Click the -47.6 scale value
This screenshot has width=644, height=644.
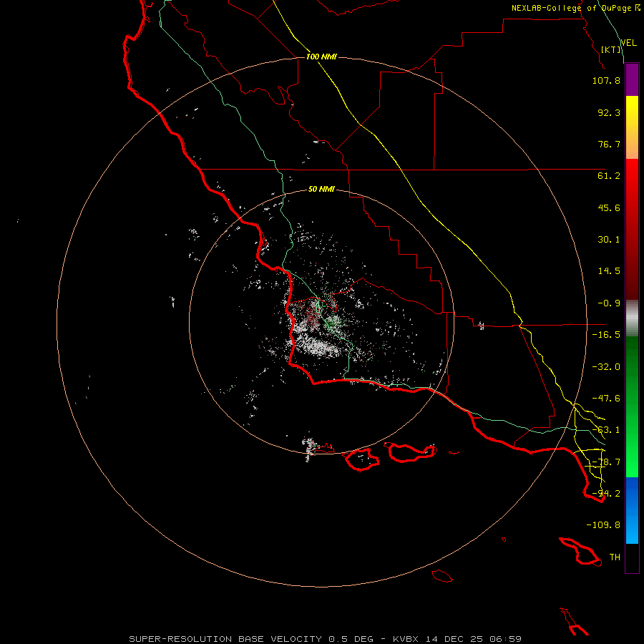[606, 399]
